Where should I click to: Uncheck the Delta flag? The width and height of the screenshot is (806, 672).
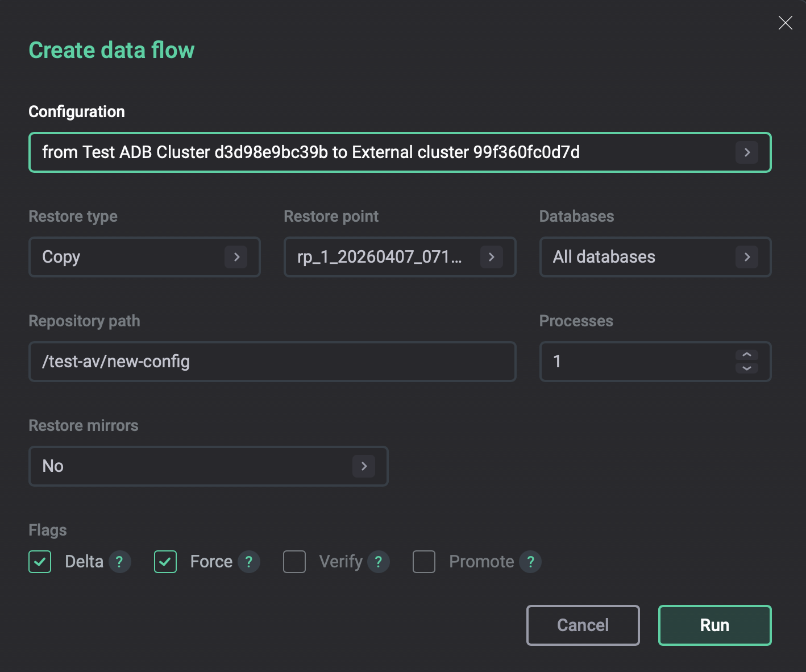point(39,562)
